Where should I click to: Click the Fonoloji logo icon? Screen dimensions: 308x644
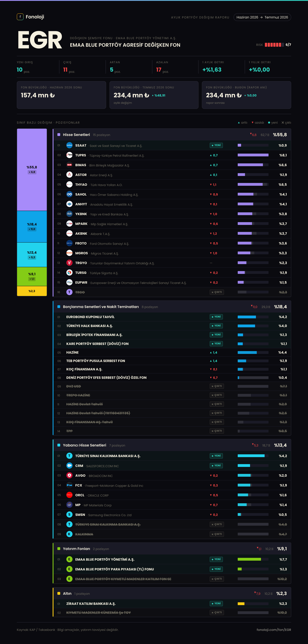[x=20, y=17]
